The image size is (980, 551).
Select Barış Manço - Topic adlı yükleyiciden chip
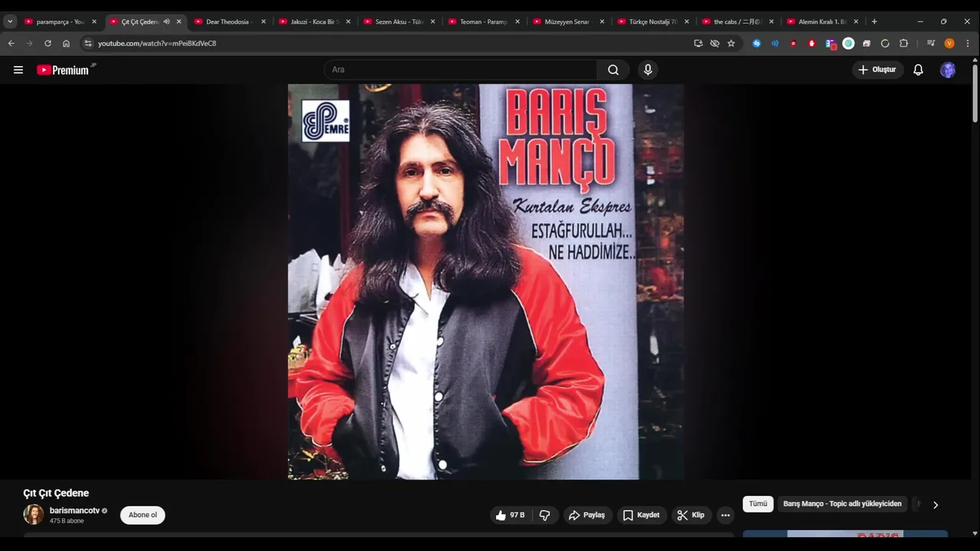pyautogui.click(x=842, y=504)
